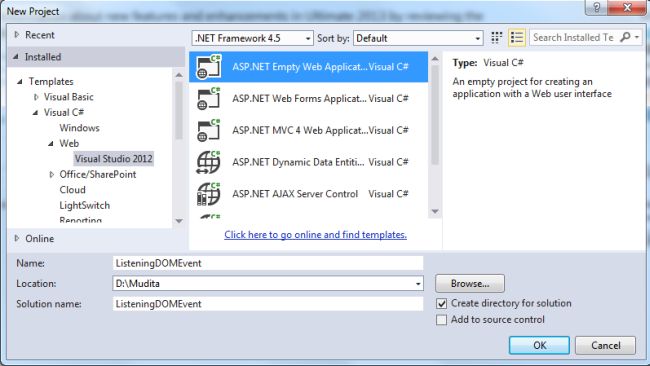Click the Cancel button
Screen dimensions: 650x366
tap(605, 345)
